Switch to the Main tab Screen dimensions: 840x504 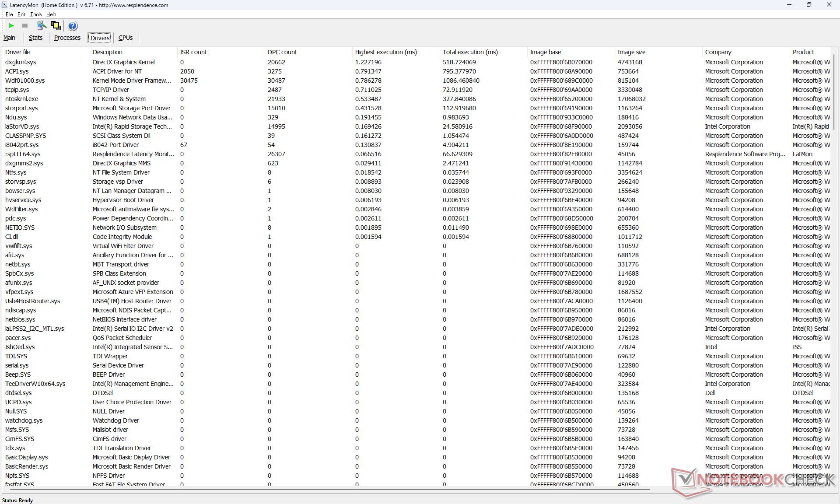tap(9, 38)
